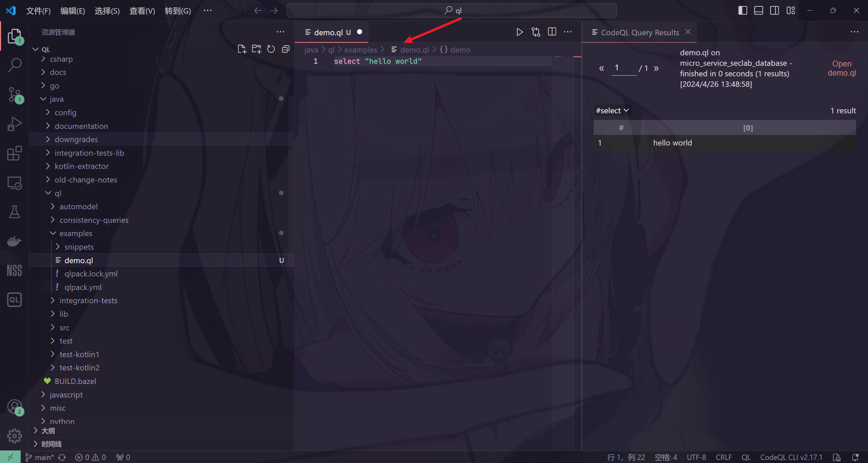Open the CodeQL QL sidebar view
Viewport: 868px width, 463px height.
click(14, 300)
